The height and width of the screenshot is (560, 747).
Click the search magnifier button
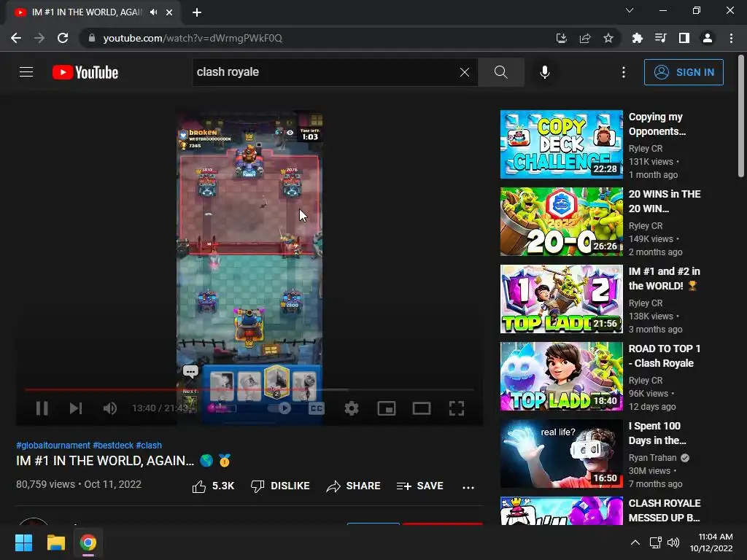pyautogui.click(x=500, y=72)
